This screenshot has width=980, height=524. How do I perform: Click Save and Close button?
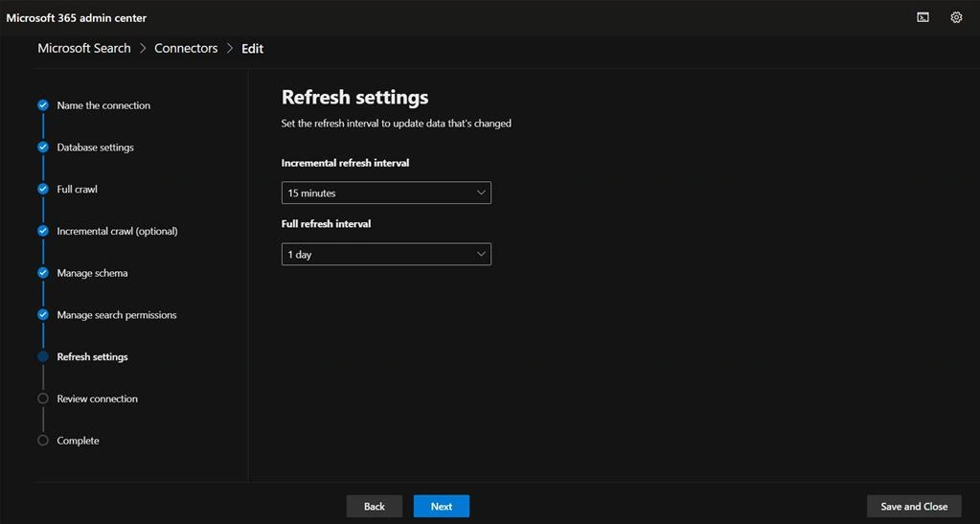coord(914,507)
